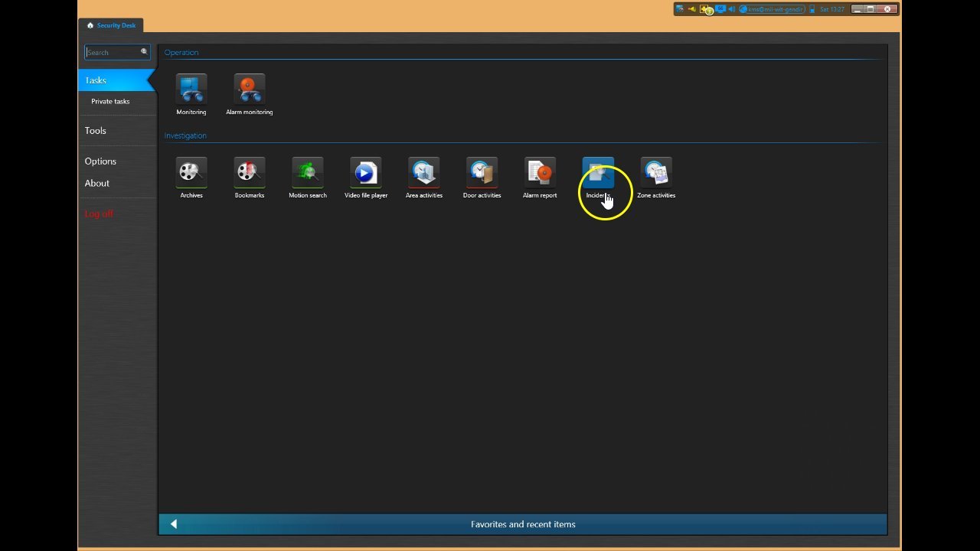Click the red Log off link
The image size is (980, 551).
point(99,214)
